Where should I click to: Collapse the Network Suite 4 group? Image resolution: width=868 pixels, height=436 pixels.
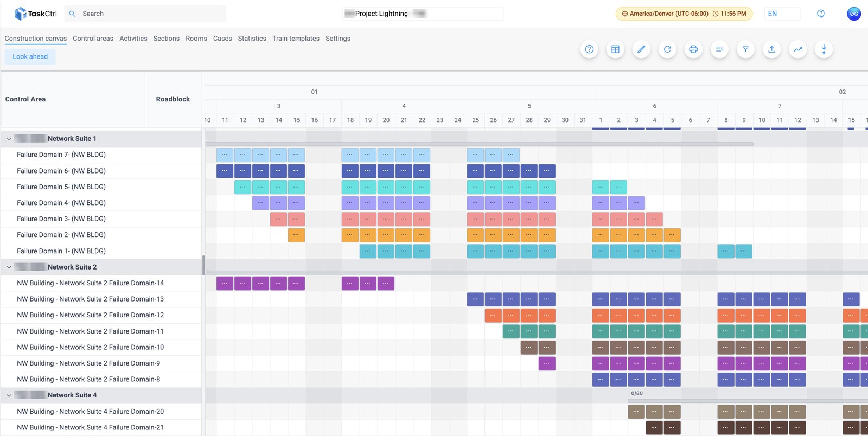[9, 395]
